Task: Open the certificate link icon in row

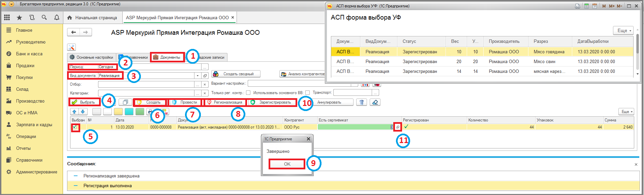Action: click(398, 127)
